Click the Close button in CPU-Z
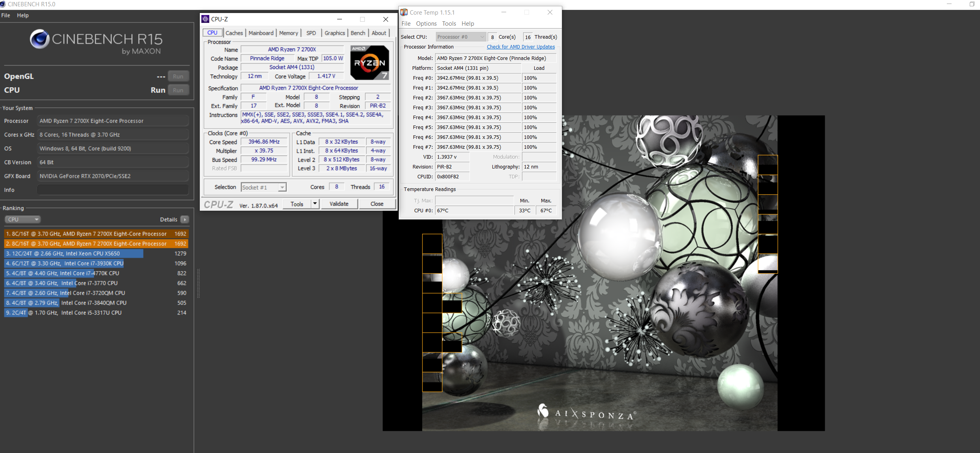The width and height of the screenshot is (980, 453). click(x=377, y=204)
